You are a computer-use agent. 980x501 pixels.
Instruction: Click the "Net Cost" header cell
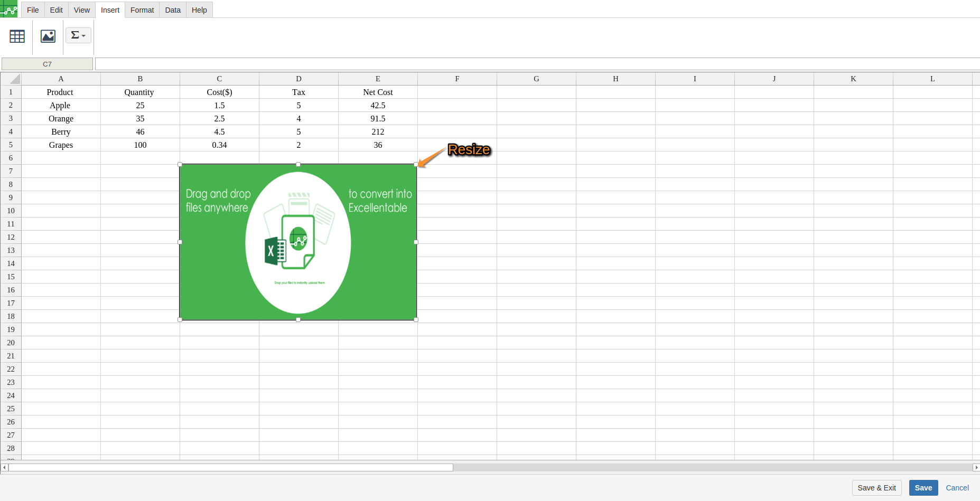tap(378, 92)
